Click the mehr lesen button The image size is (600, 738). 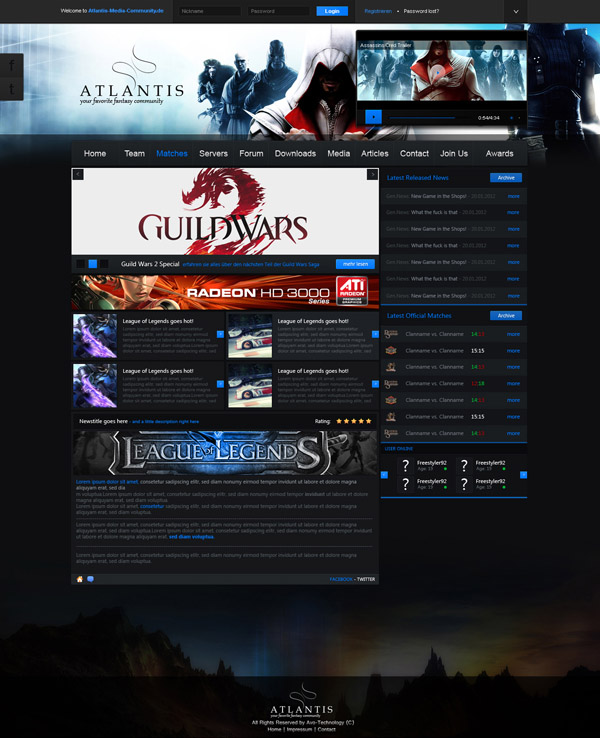(355, 264)
